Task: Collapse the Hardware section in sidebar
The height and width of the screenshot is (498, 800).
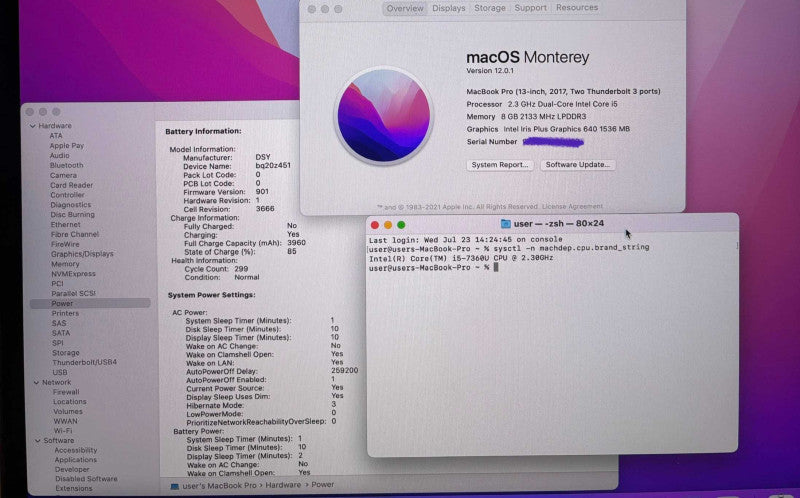Action: coord(33,126)
